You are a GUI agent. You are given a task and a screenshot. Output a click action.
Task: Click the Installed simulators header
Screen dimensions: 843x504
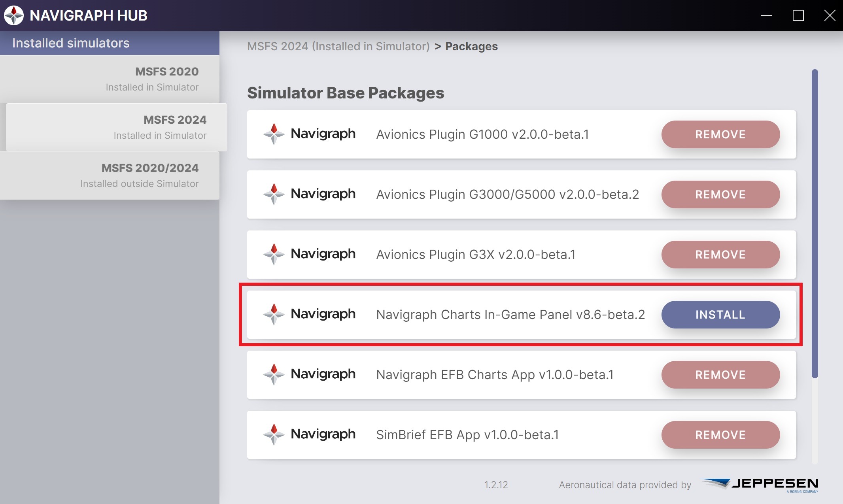110,43
